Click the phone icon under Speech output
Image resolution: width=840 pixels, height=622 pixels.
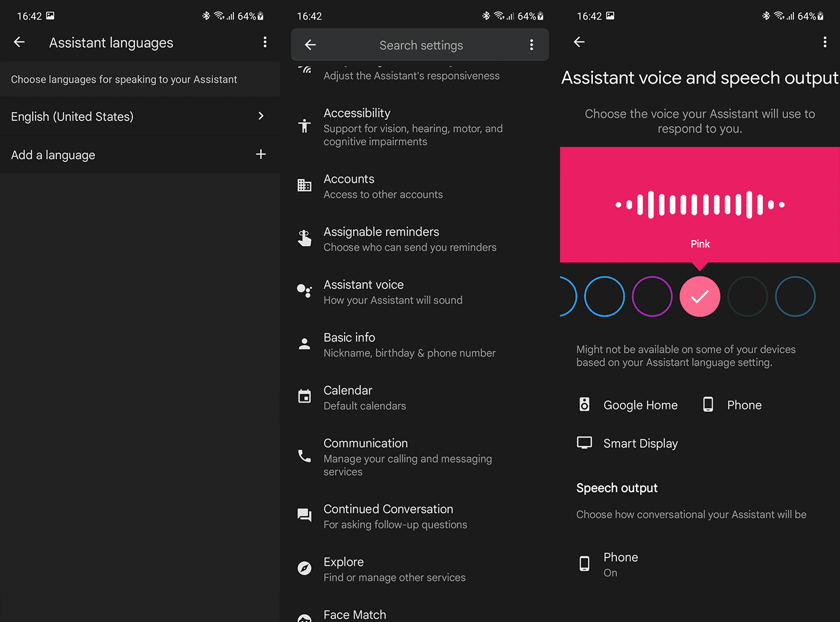584,563
